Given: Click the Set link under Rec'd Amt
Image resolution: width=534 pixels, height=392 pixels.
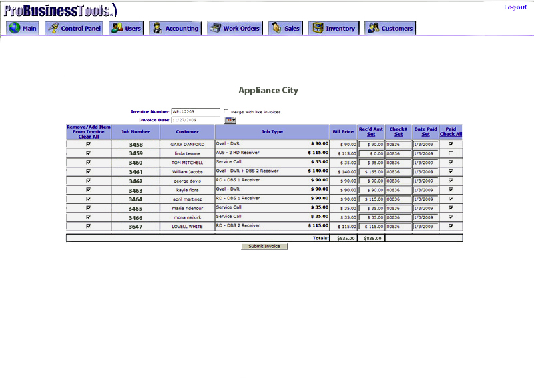Looking at the screenshot, I should (371, 134).
